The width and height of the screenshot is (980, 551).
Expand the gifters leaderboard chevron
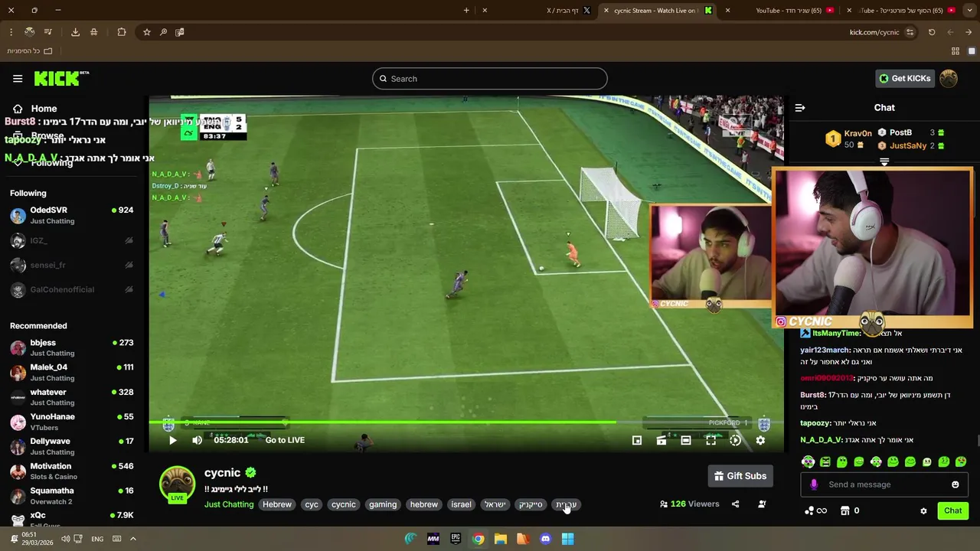884,162
